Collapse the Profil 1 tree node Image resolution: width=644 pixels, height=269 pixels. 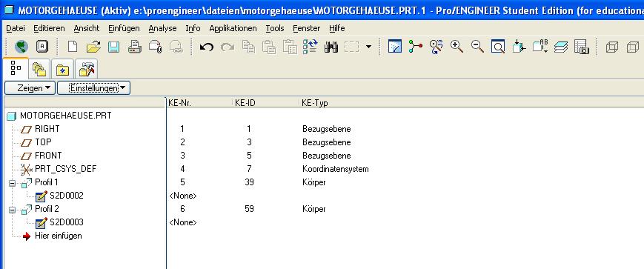coord(13,183)
